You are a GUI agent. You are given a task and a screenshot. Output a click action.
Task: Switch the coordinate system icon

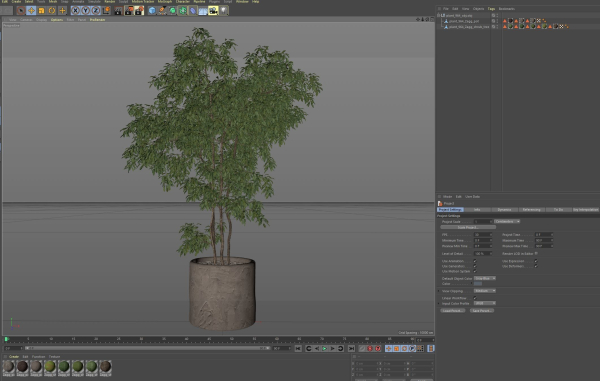point(106,11)
